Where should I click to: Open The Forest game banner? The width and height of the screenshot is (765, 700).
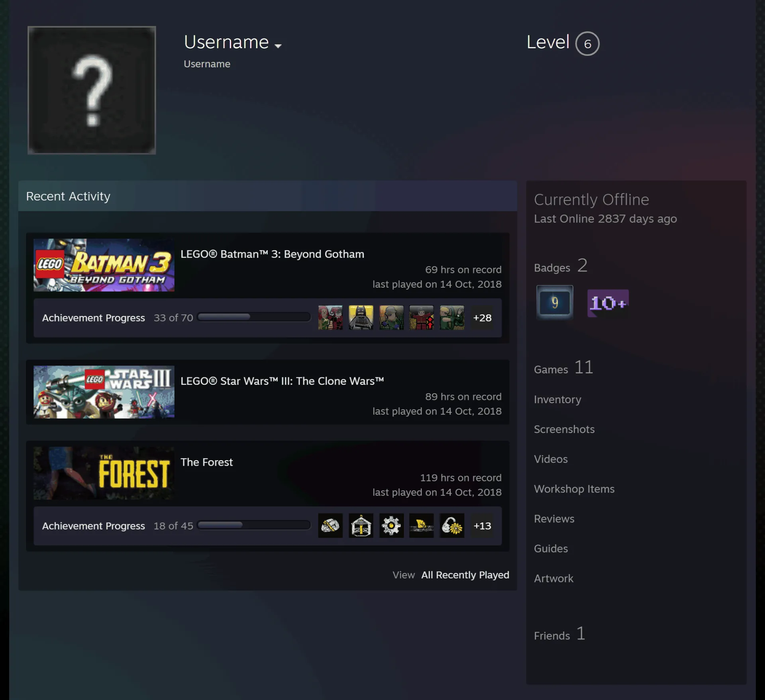[x=104, y=473]
